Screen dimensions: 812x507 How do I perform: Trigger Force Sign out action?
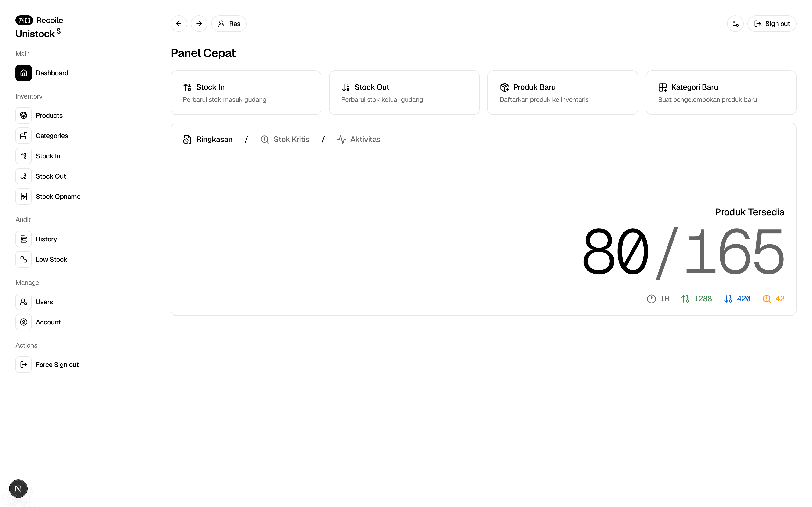[x=57, y=365]
